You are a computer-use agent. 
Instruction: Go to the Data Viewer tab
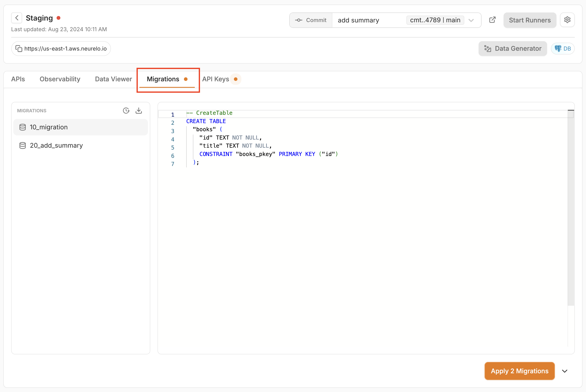(113, 79)
